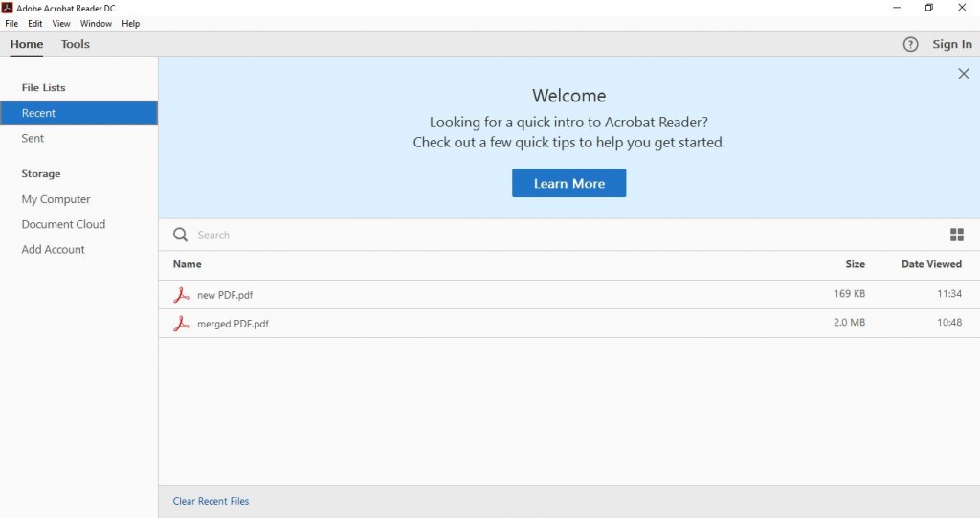This screenshot has height=518, width=980.
Task: Open the View menu
Action: tap(61, 23)
